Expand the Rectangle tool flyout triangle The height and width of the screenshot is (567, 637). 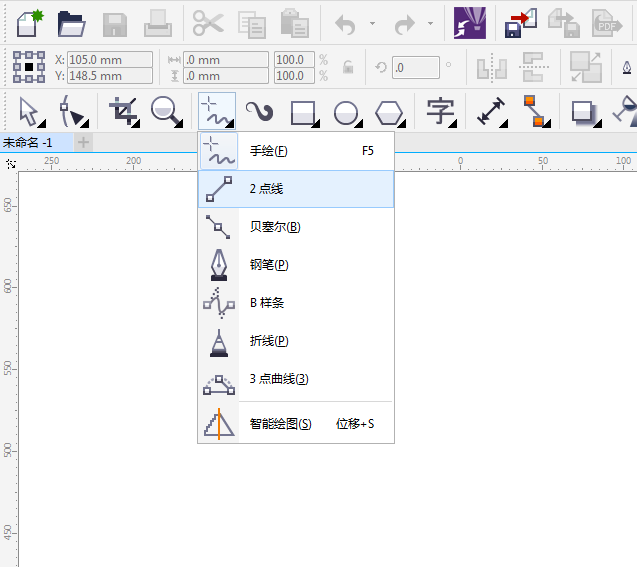pyautogui.click(x=316, y=123)
